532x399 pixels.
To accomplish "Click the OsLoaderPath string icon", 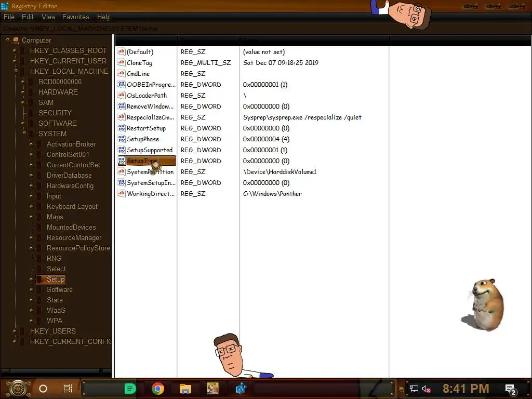I will 122,96.
